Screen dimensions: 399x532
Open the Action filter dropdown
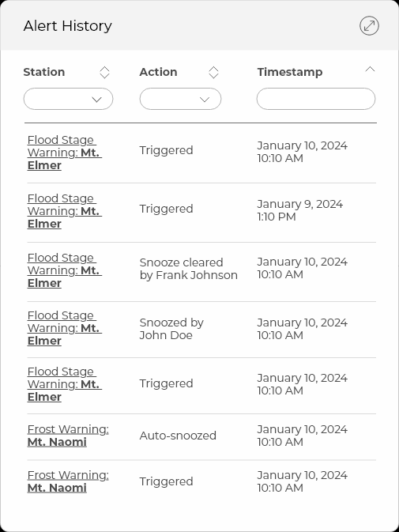[x=180, y=99]
